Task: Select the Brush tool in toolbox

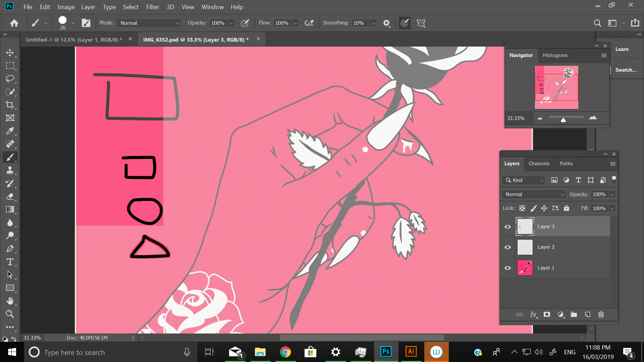Action: (10, 157)
